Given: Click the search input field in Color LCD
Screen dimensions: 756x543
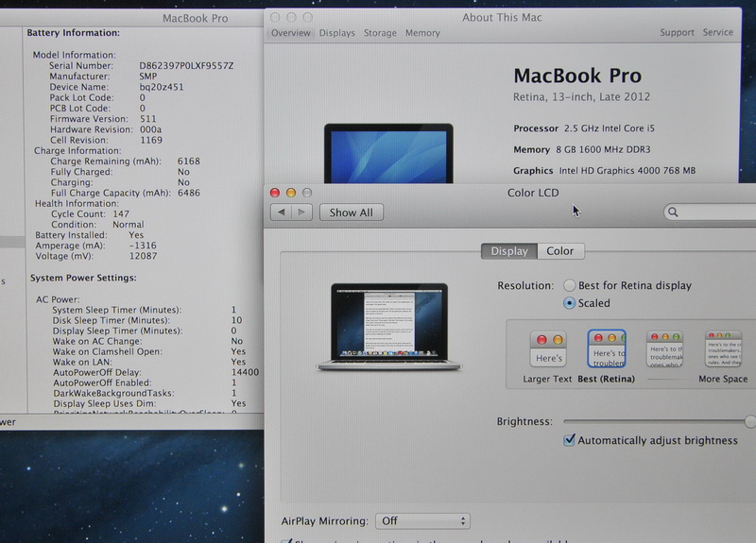Looking at the screenshot, I should coord(712,212).
